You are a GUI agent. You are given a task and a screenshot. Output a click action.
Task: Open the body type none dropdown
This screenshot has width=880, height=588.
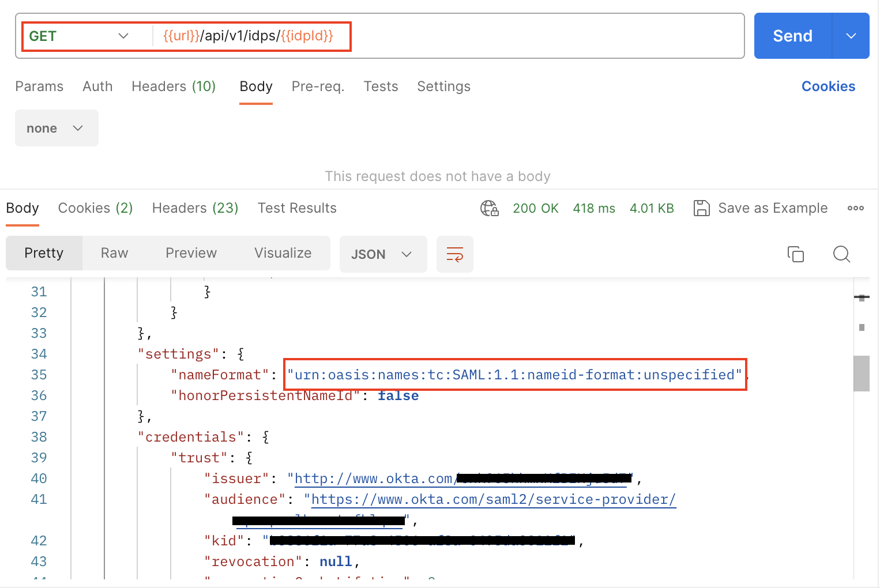(56, 129)
